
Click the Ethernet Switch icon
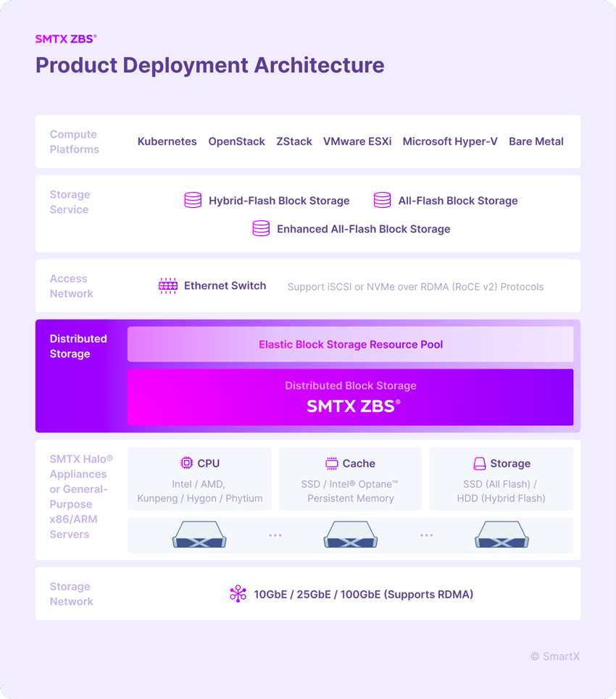(168, 285)
